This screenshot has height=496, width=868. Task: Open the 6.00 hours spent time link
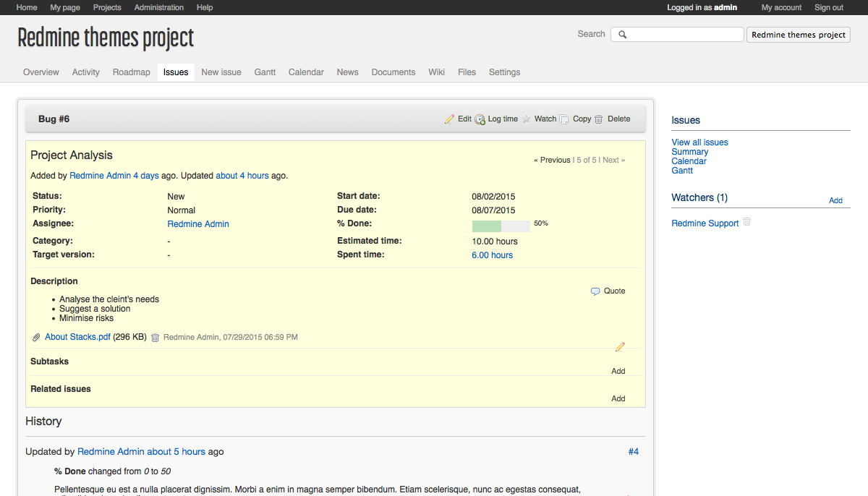tap(493, 255)
